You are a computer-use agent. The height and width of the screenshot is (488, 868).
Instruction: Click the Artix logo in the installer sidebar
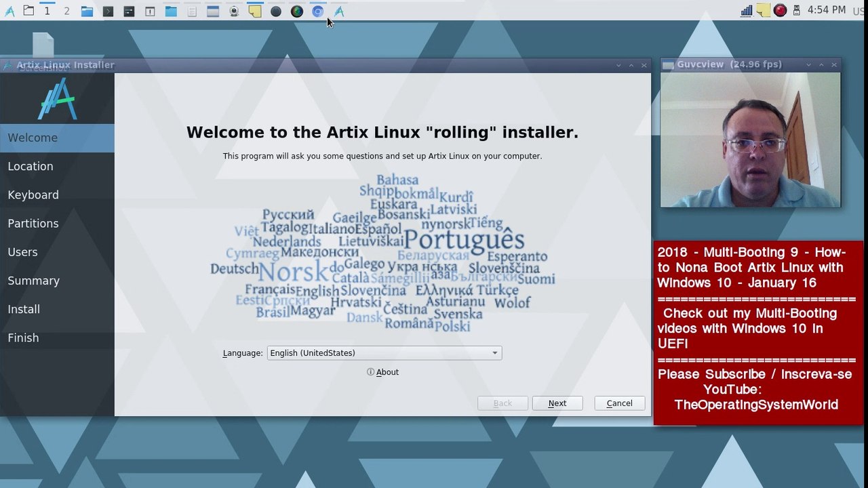pos(58,98)
